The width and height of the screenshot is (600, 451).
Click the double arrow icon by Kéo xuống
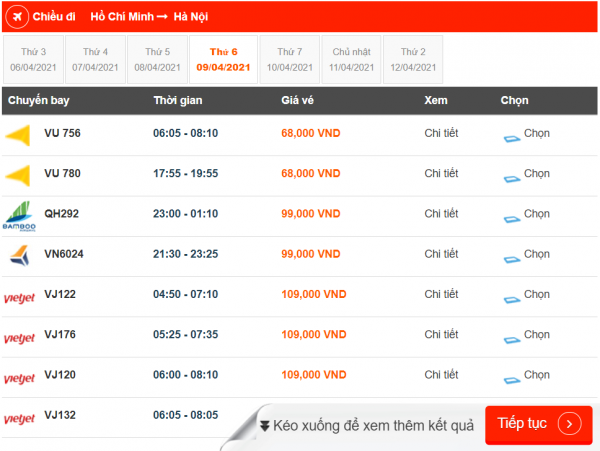pyautogui.click(x=265, y=426)
